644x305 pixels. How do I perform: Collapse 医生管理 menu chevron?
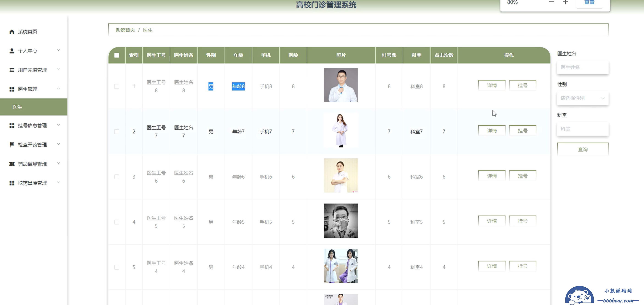[58, 89]
